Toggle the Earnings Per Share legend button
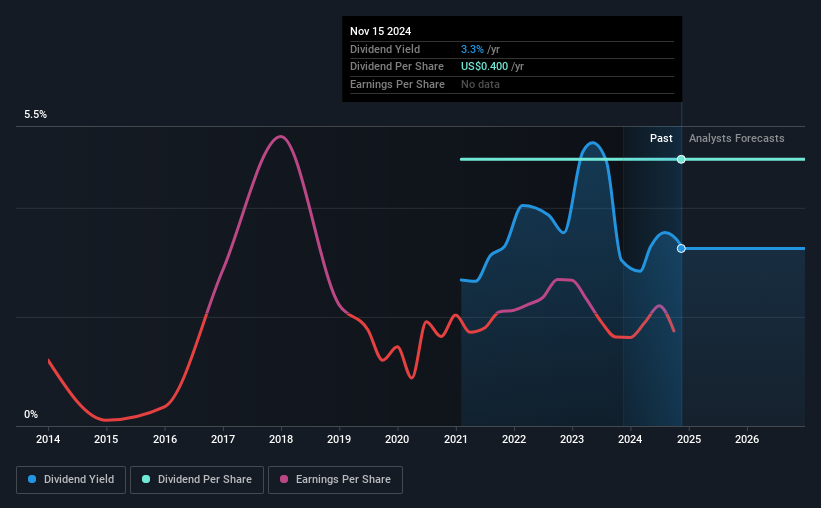821x508 pixels. (x=335, y=480)
